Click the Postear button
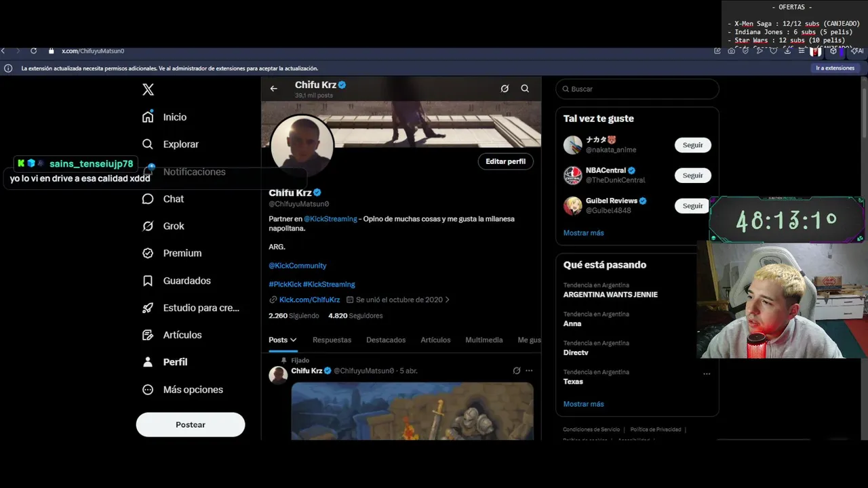 pos(191,424)
